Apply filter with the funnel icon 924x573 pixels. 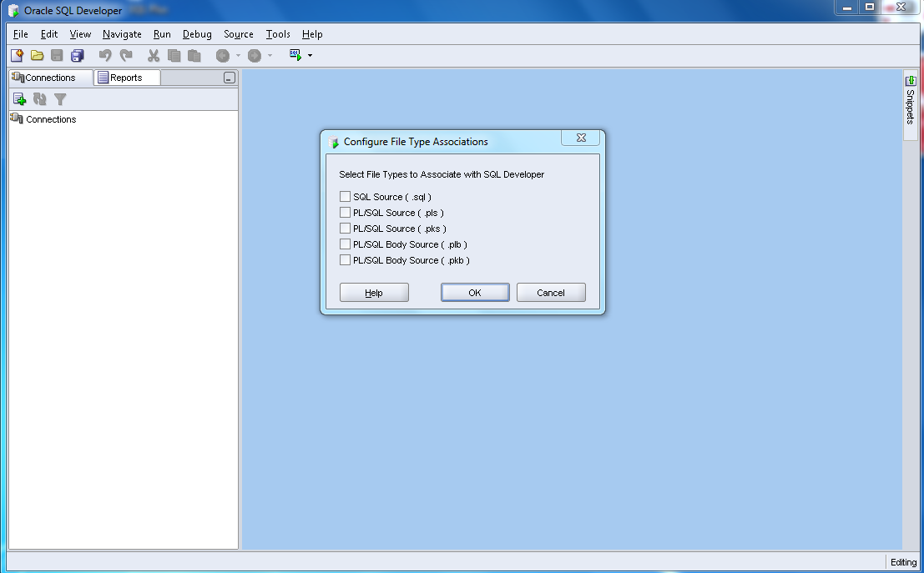tap(60, 99)
